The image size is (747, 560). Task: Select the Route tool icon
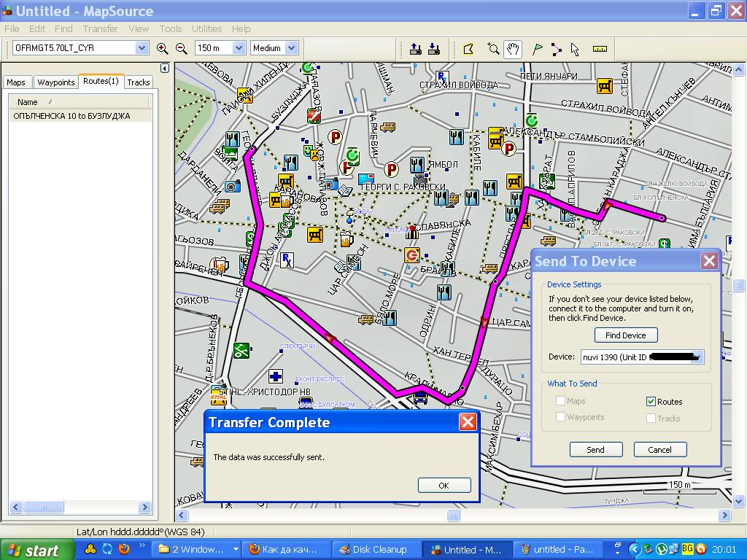tap(557, 49)
